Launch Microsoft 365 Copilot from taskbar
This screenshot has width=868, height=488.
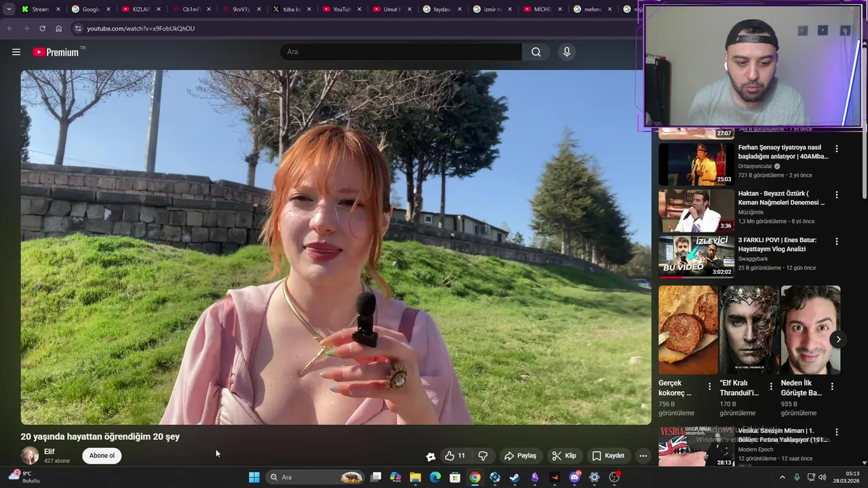click(395, 477)
